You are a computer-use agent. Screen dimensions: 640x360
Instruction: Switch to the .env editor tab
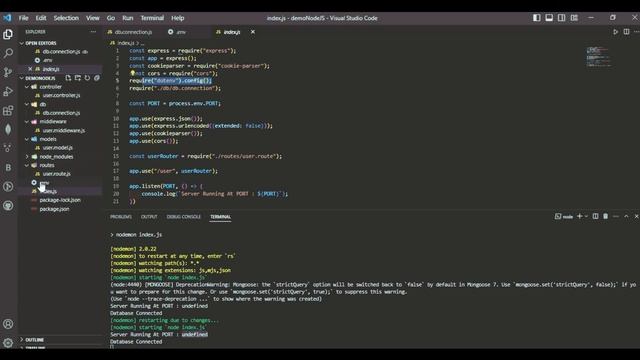pos(181,32)
